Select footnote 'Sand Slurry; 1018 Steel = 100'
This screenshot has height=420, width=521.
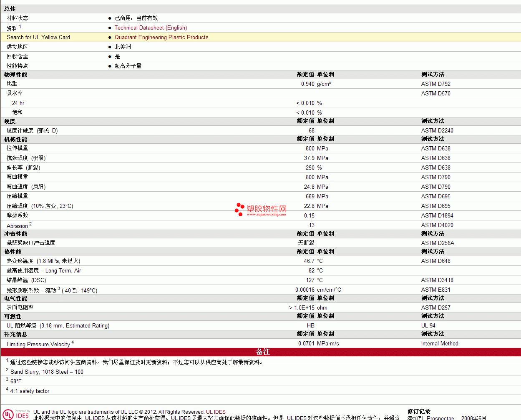[x=47, y=372]
